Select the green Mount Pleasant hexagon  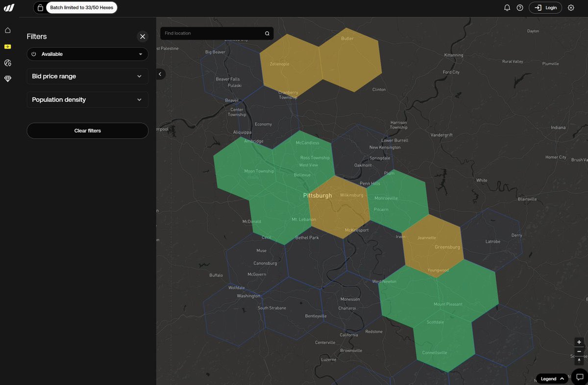468,290
